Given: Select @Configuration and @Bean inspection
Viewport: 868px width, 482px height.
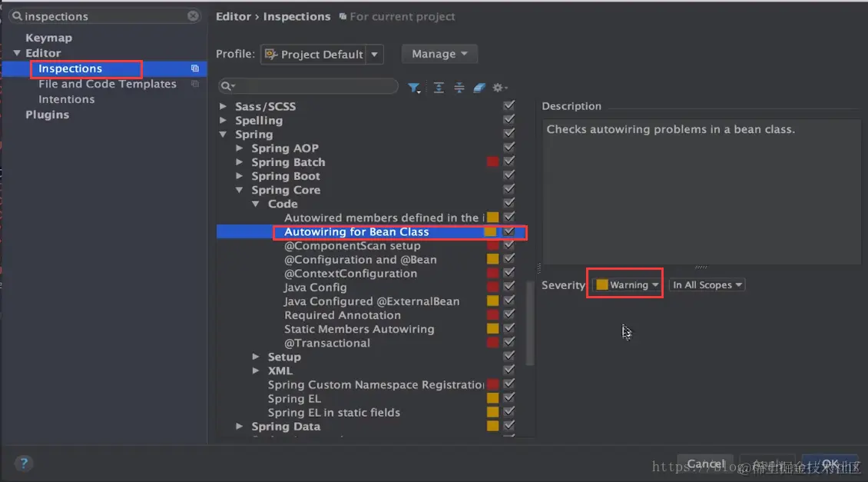Looking at the screenshot, I should click(360, 259).
